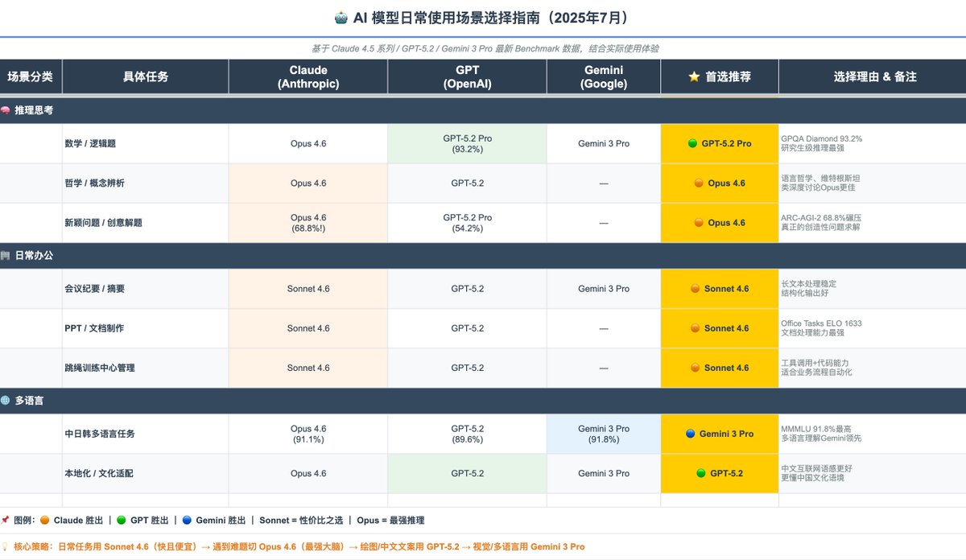Click the pin icon before 图例
The height and width of the screenshot is (560, 966).
[x=6, y=520]
